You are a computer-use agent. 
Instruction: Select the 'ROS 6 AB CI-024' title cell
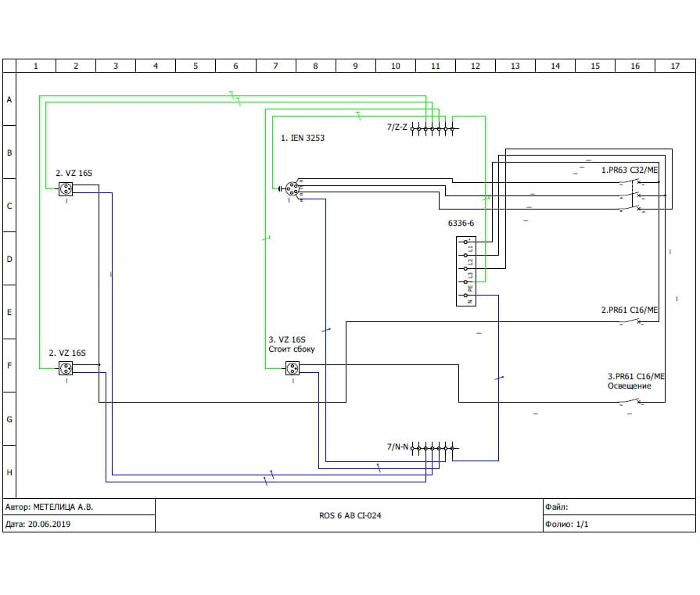pos(350,516)
